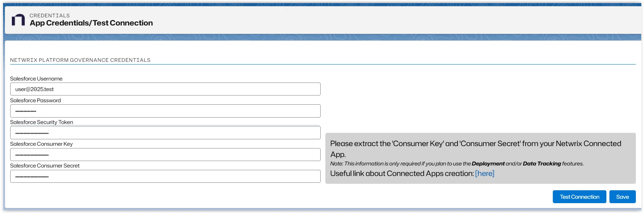Click the bold 'Deployment' word in note

488,164
